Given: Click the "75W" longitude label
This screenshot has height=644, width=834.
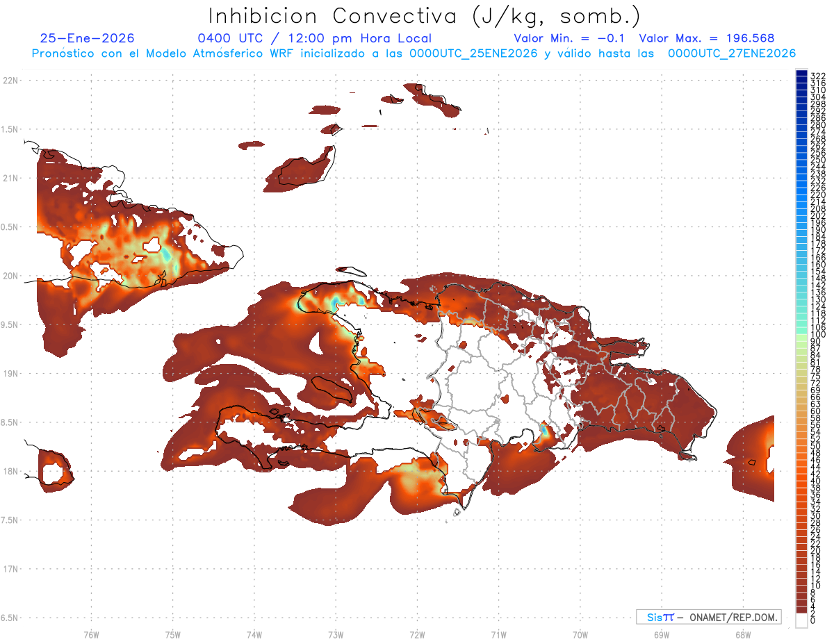Looking at the screenshot, I should [x=172, y=634].
